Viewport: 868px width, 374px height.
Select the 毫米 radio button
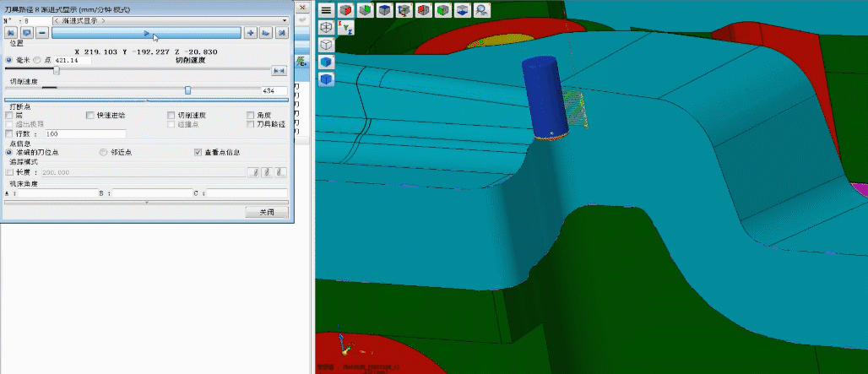point(8,60)
